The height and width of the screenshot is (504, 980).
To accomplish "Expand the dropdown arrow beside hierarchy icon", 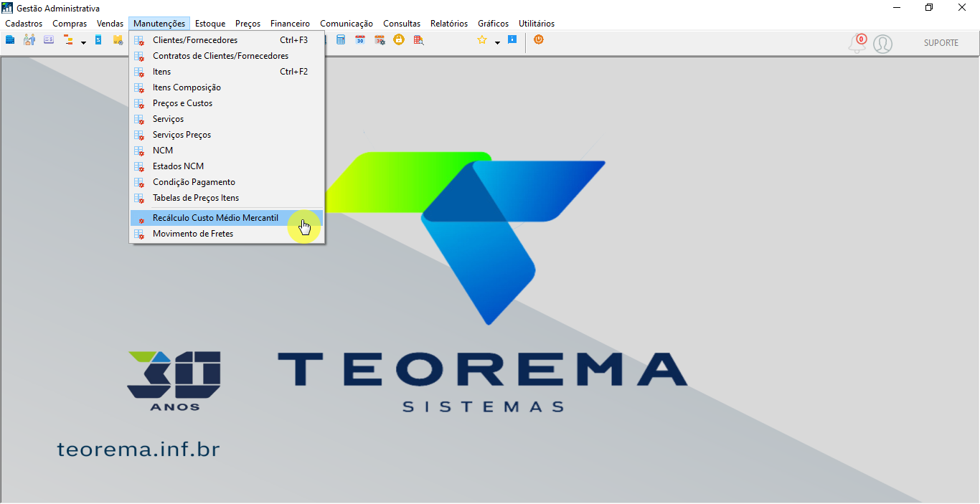I will 83,42.
